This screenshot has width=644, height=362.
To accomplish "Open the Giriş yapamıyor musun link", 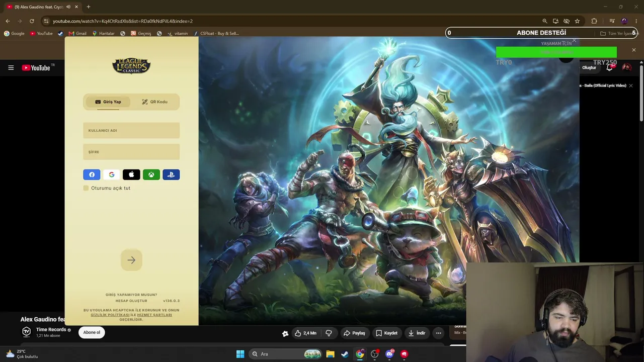I will [x=131, y=295].
